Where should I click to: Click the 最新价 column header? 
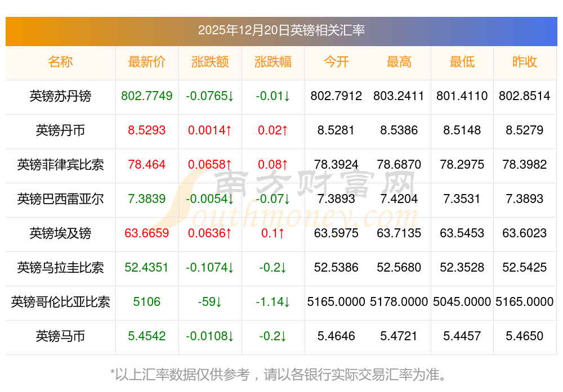146,62
